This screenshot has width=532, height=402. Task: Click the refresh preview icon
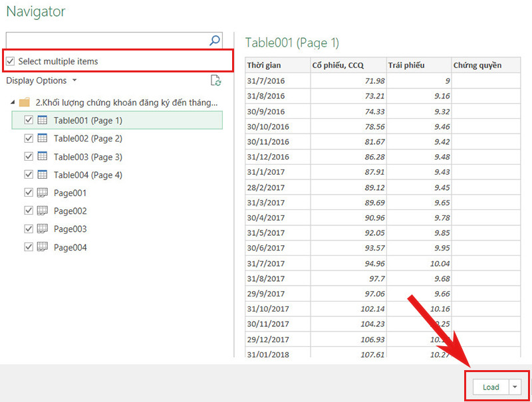[x=215, y=80]
